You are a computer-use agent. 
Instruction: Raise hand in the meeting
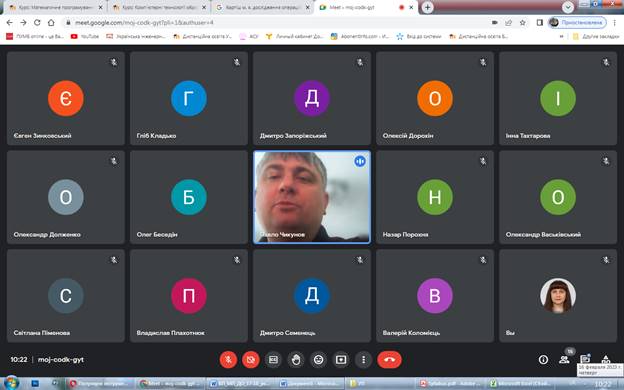[296, 360]
